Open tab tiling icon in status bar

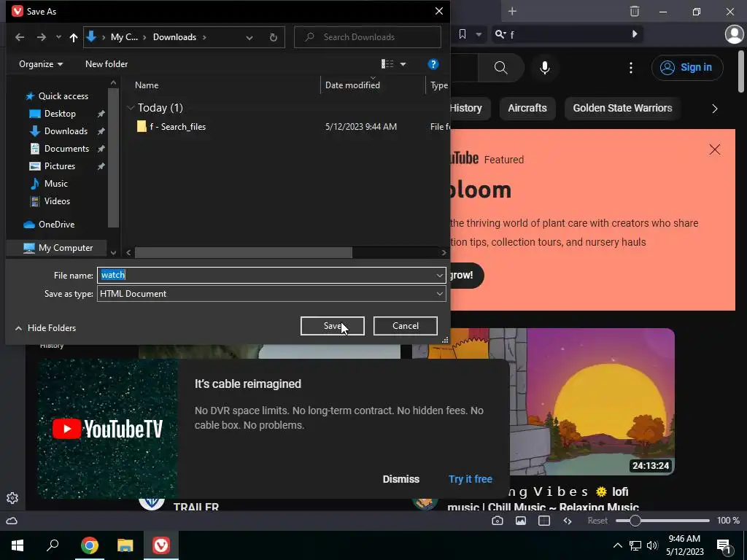coord(544,521)
